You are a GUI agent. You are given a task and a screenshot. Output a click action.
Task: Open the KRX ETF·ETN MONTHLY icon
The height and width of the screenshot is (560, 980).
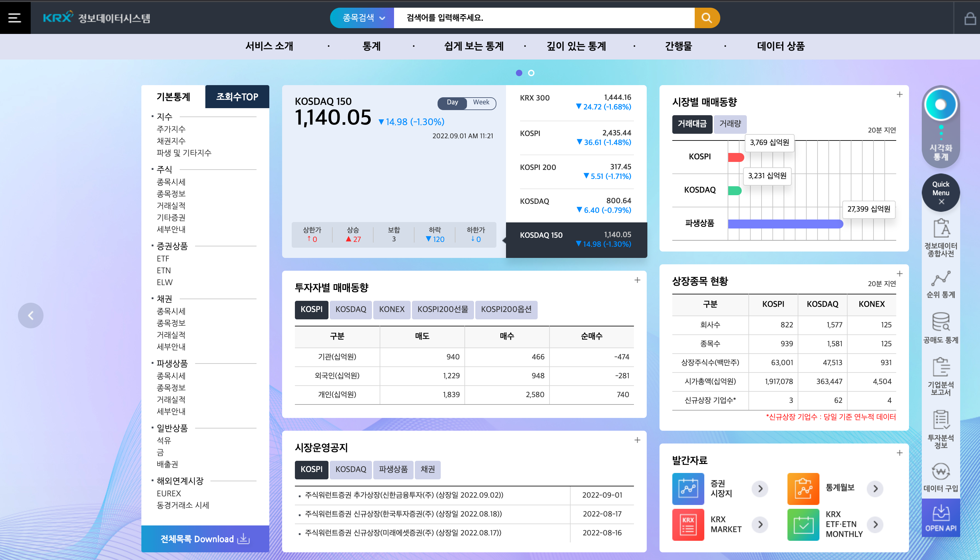point(803,524)
